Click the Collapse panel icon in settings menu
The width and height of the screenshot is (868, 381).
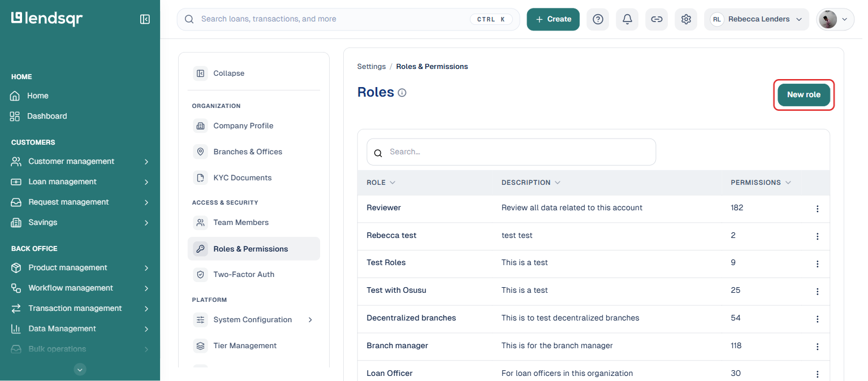coord(200,73)
